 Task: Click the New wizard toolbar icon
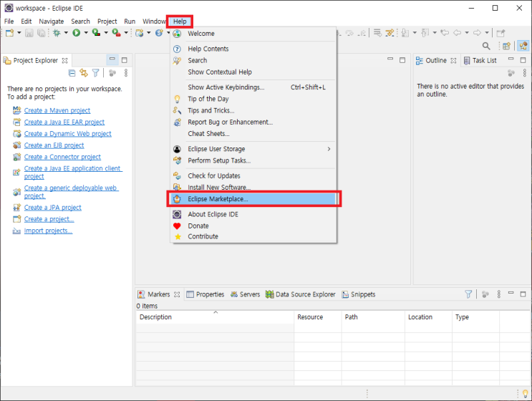9,33
